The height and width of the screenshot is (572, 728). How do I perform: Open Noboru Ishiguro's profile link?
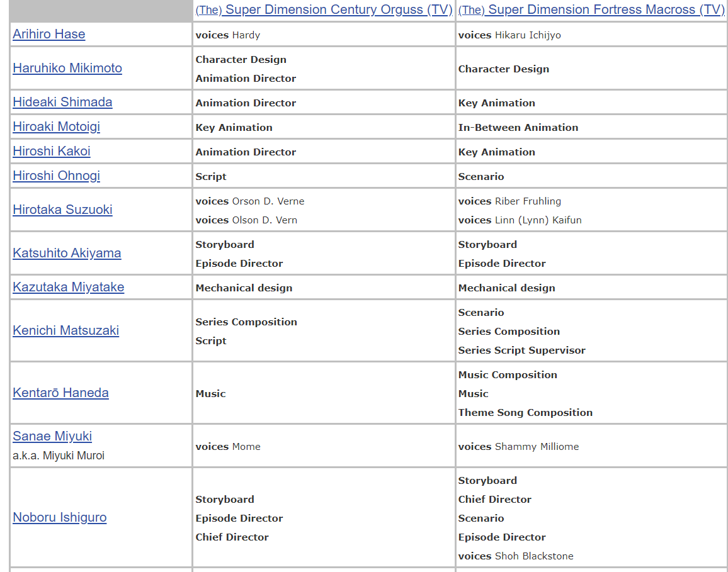click(59, 517)
